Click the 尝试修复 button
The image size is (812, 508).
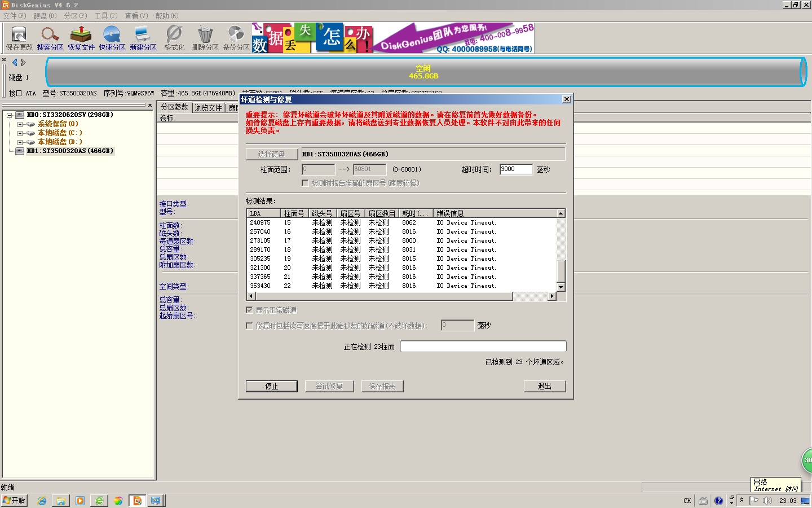point(329,386)
